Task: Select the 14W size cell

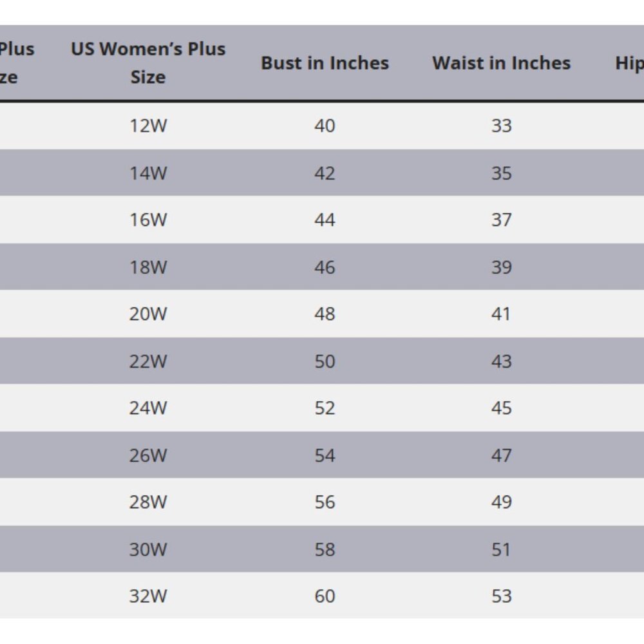Action: 148,173
